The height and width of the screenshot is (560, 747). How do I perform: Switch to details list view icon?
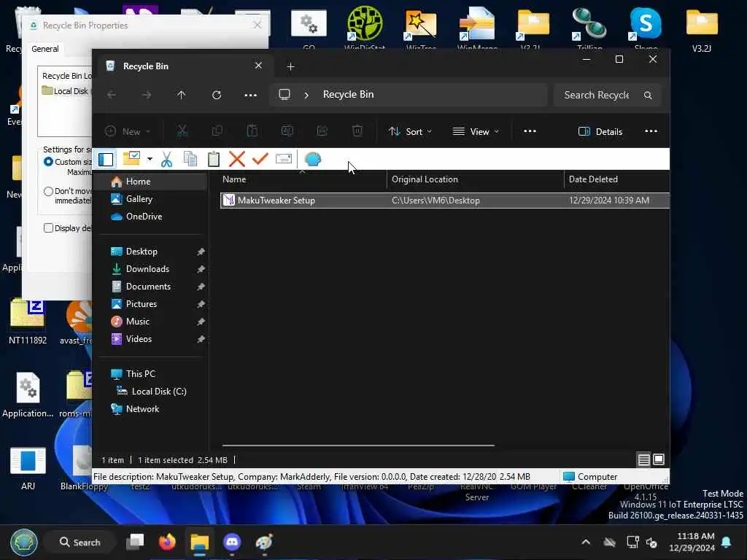pyautogui.click(x=643, y=459)
